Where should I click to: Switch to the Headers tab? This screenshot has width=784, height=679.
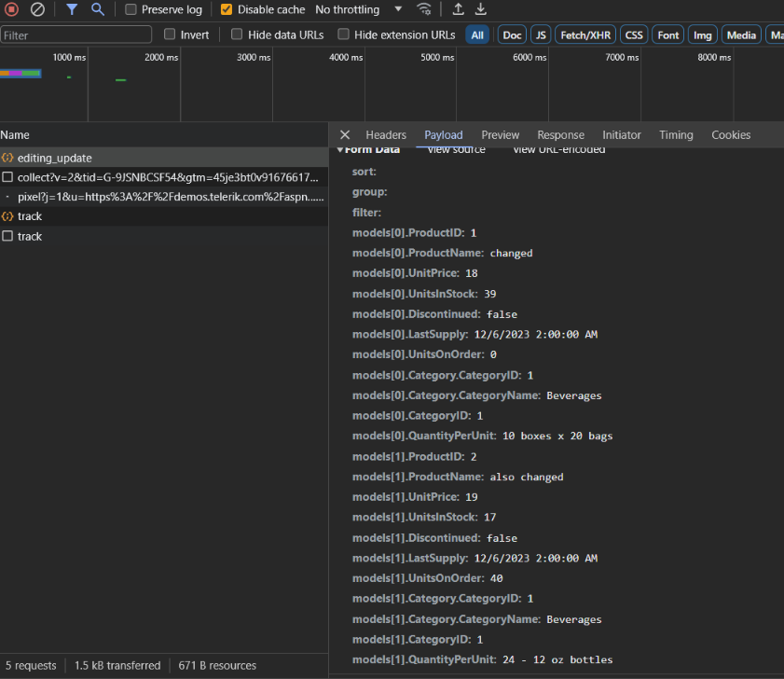point(386,135)
